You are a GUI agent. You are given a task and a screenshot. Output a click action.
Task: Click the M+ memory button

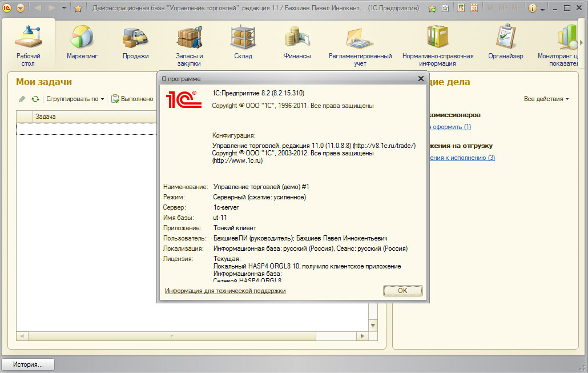click(504, 8)
